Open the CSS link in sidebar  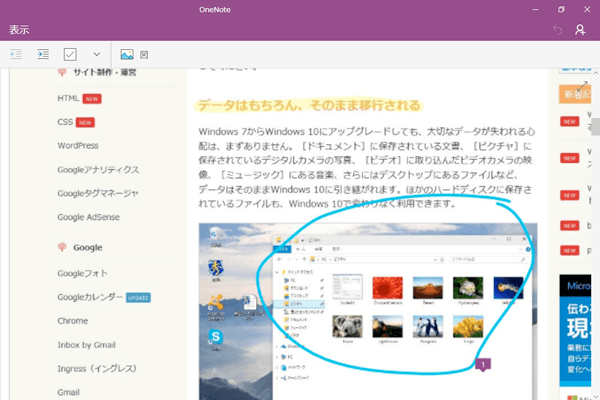(x=65, y=122)
